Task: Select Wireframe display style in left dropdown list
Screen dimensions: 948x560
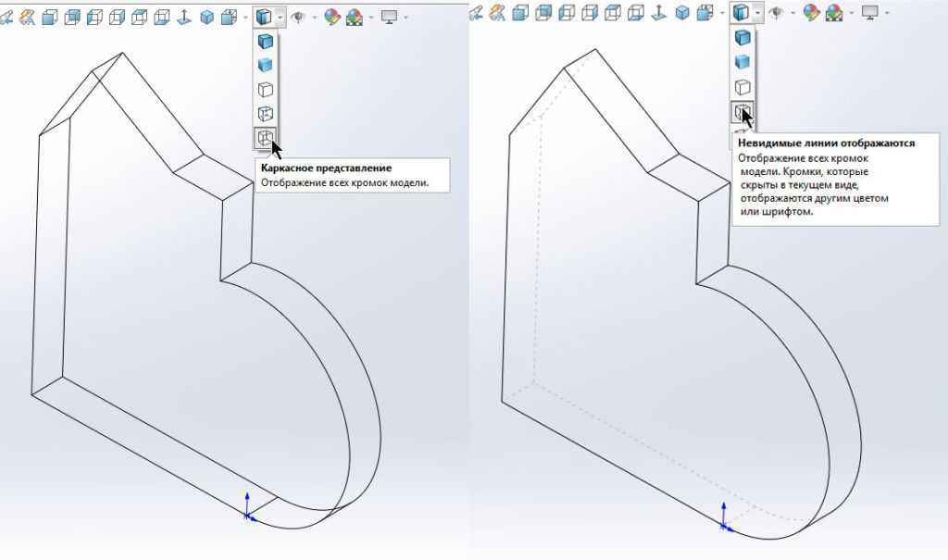Action: click(265, 138)
